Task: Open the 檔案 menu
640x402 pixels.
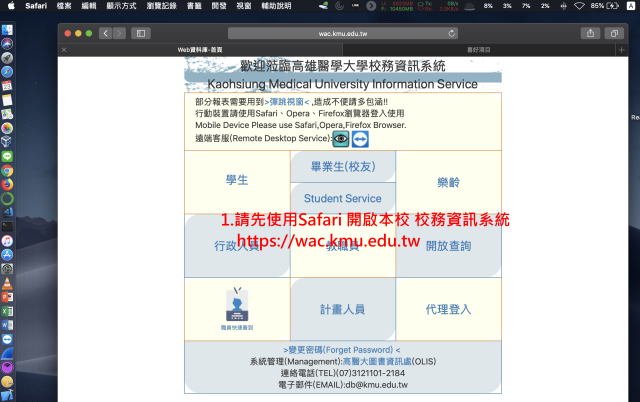Action: (64, 6)
